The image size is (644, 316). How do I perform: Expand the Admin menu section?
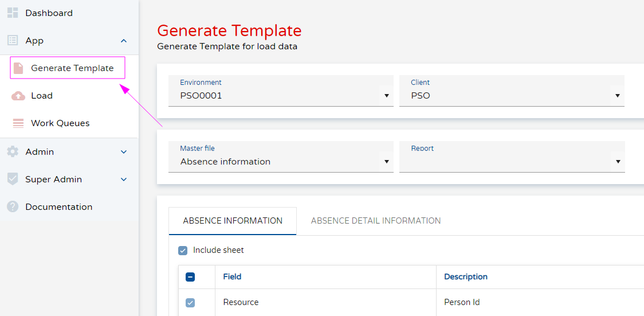pyautogui.click(x=124, y=152)
